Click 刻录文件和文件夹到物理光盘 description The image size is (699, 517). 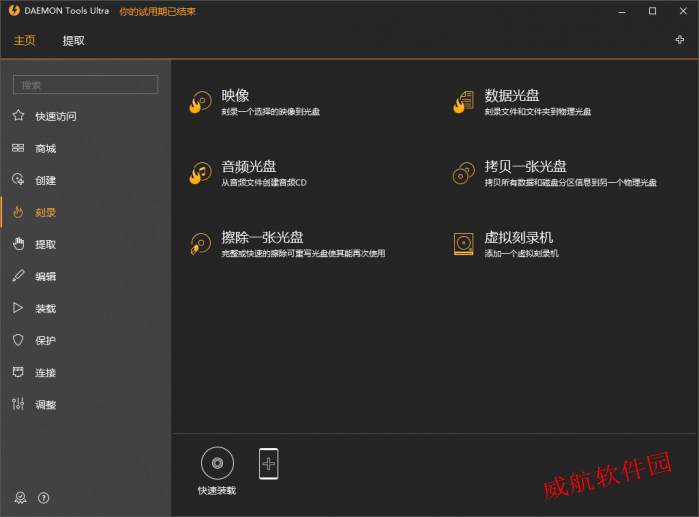[538, 111]
